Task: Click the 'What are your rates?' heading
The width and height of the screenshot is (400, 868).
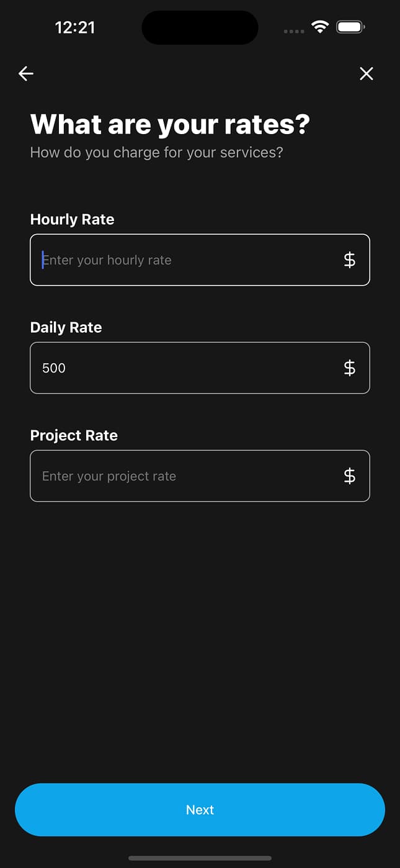Action: click(x=170, y=124)
